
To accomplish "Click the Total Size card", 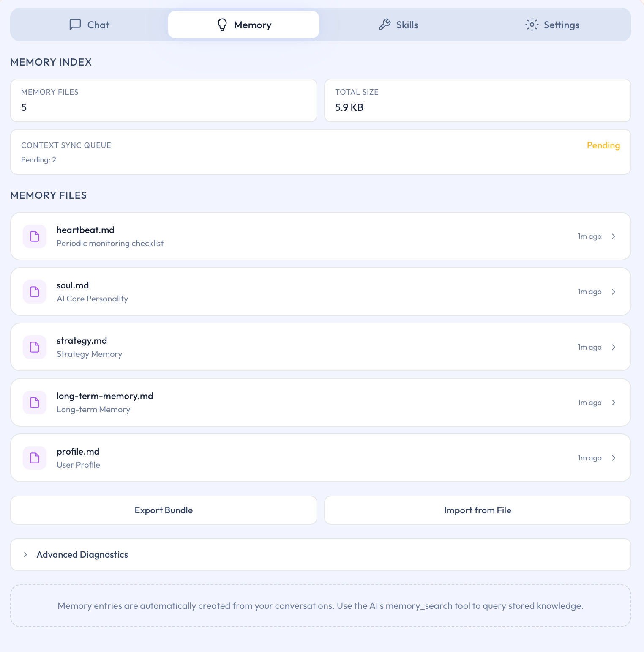I will (478, 101).
